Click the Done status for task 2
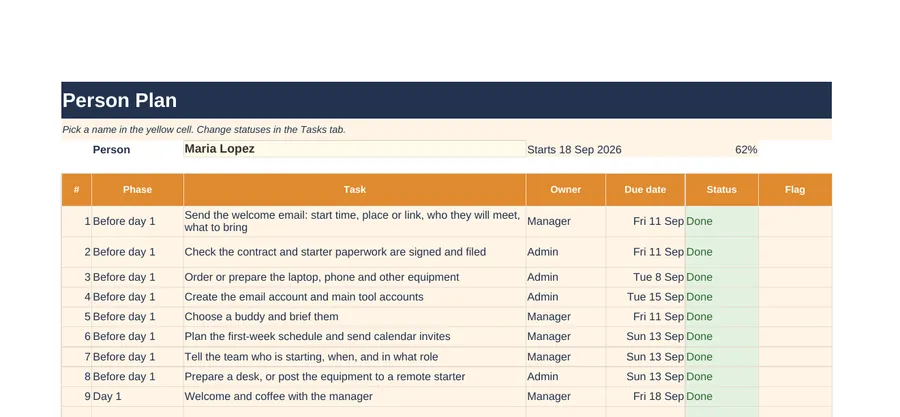The width and height of the screenshot is (900, 417). 721,252
